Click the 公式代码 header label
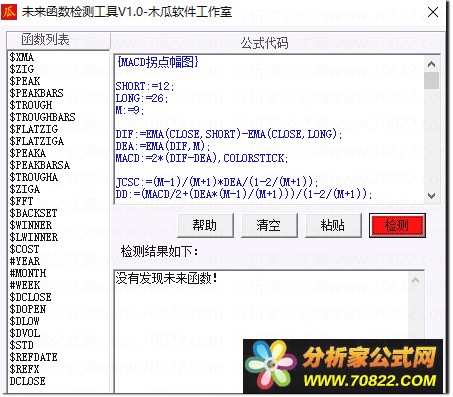 [x=265, y=43]
